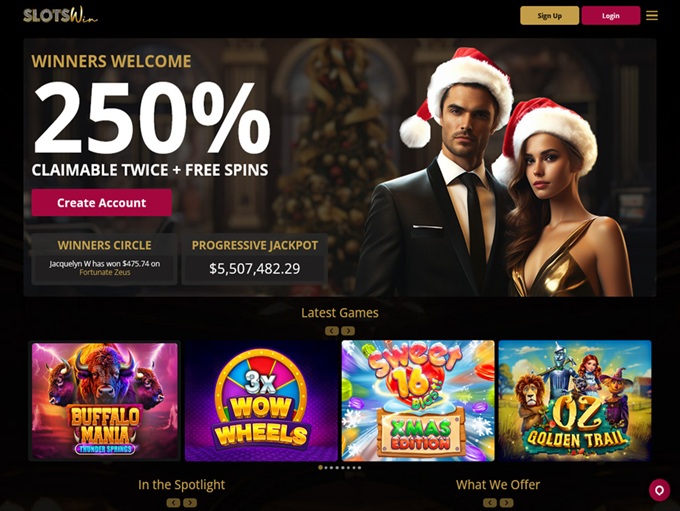Click the Progressive Jackpot amount box
Viewport: 680px width, 511px height.
click(255, 269)
